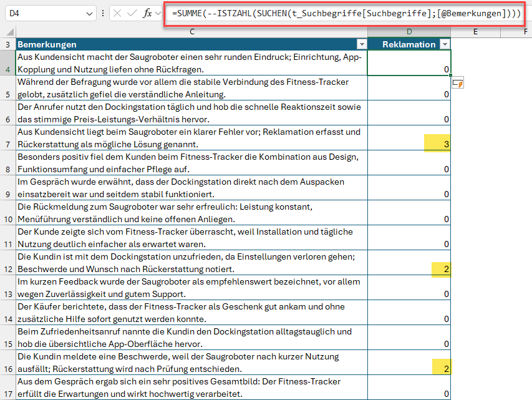Click remark starting 'Die Kundin meldete eine Beschwerde'
The height and width of the screenshot is (400, 532).
[191, 363]
